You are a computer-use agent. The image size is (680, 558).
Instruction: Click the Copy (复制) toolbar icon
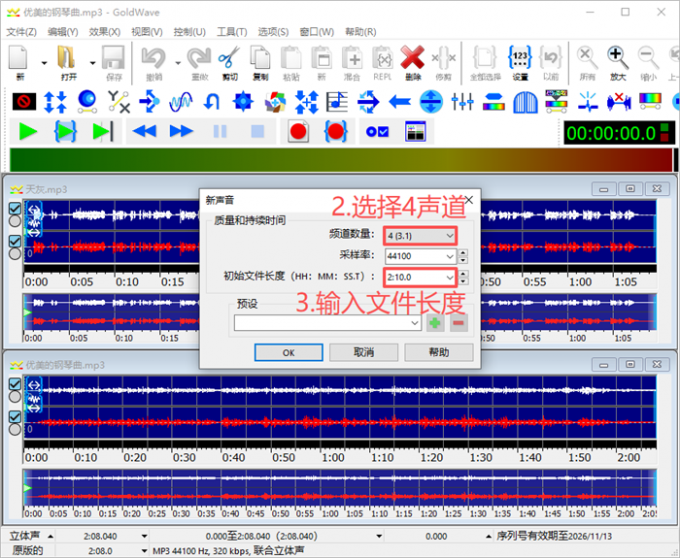click(x=260, y=58)
